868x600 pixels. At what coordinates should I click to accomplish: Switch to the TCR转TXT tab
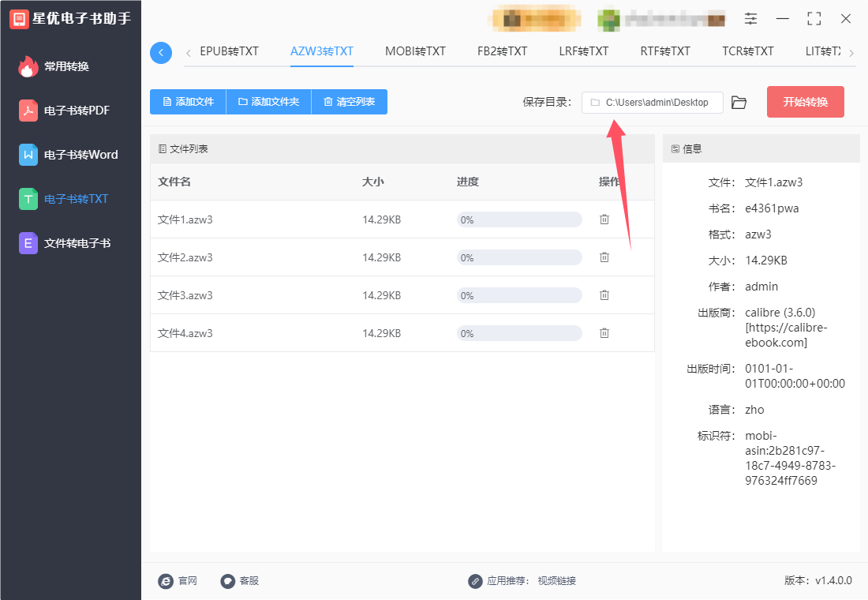click(747, 51)
